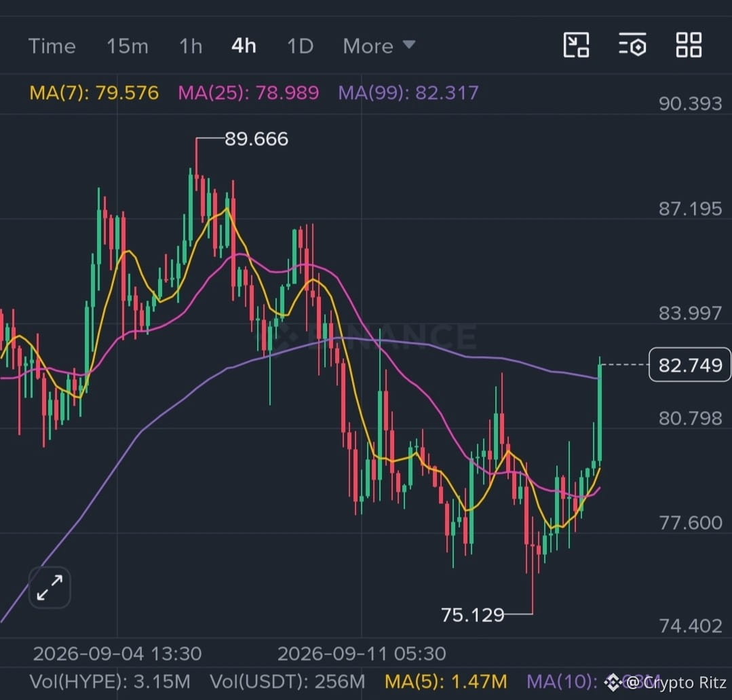Open the picture-in-picture chart icon
Viewport: 732px width, 700px height.
point(576,45)
